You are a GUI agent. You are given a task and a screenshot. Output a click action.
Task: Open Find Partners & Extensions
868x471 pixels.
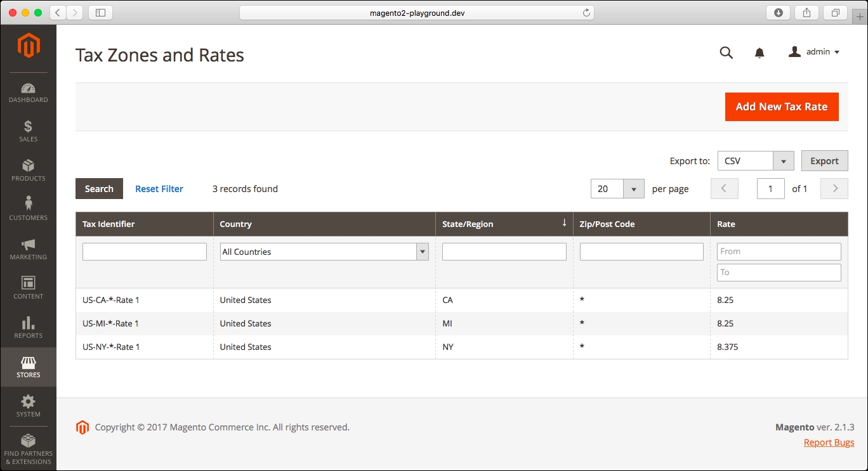point(28,448)
